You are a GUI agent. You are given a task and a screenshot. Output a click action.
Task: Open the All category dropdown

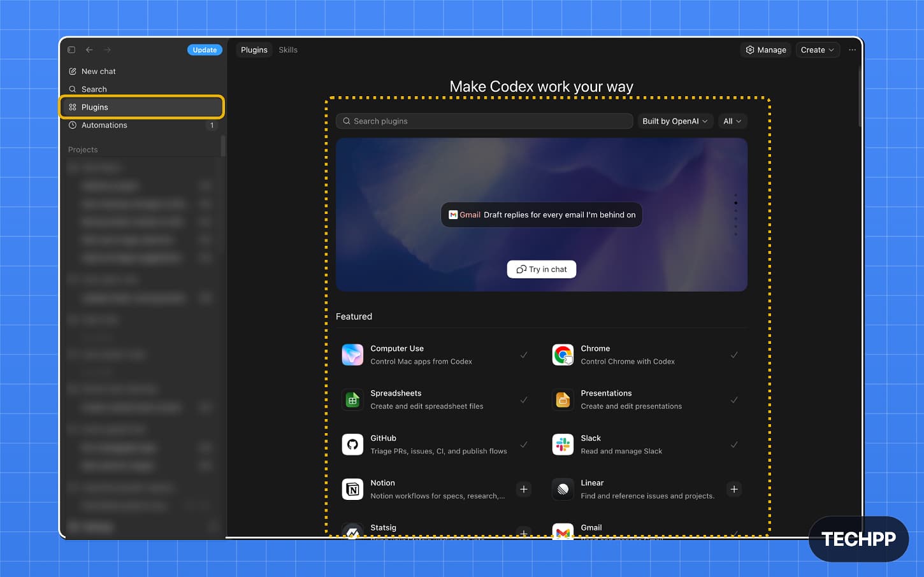732,121
